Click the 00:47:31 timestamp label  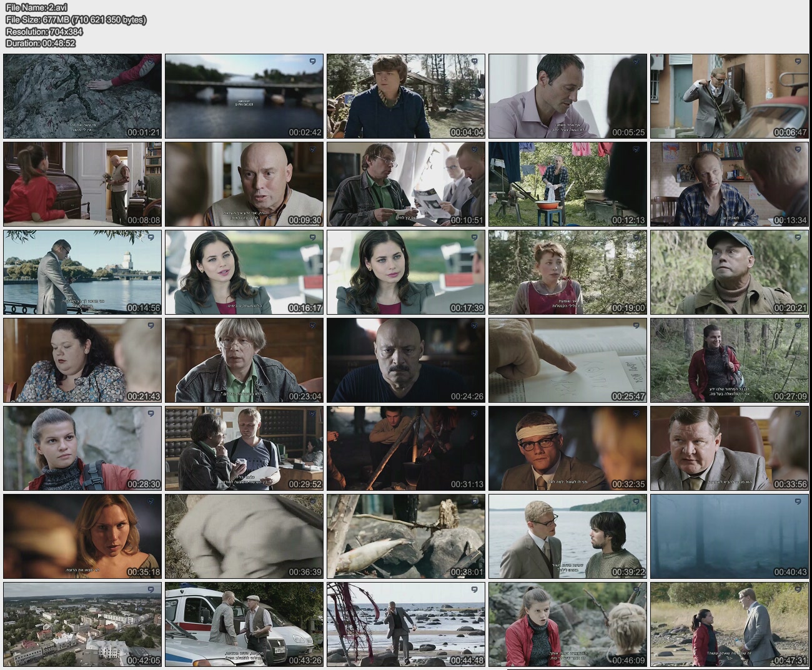(790, 660)
